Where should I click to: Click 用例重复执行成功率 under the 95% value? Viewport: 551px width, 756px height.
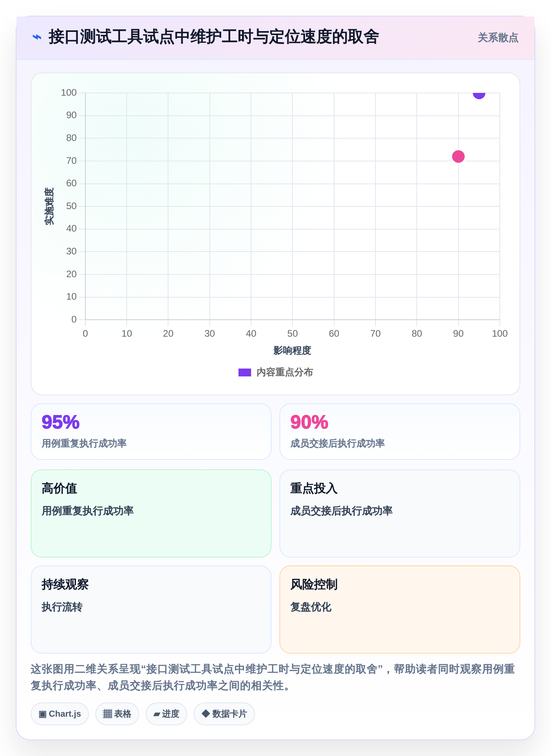tap(84, 443)
